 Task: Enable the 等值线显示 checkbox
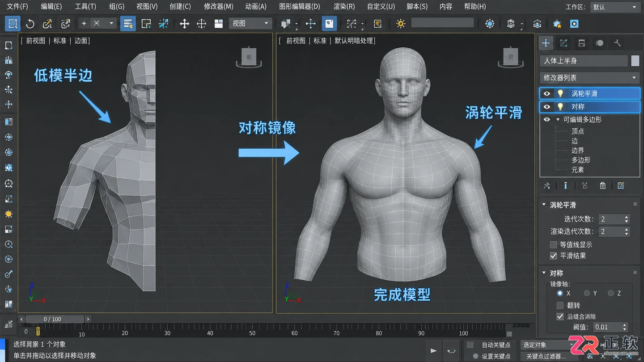(553, 244)
